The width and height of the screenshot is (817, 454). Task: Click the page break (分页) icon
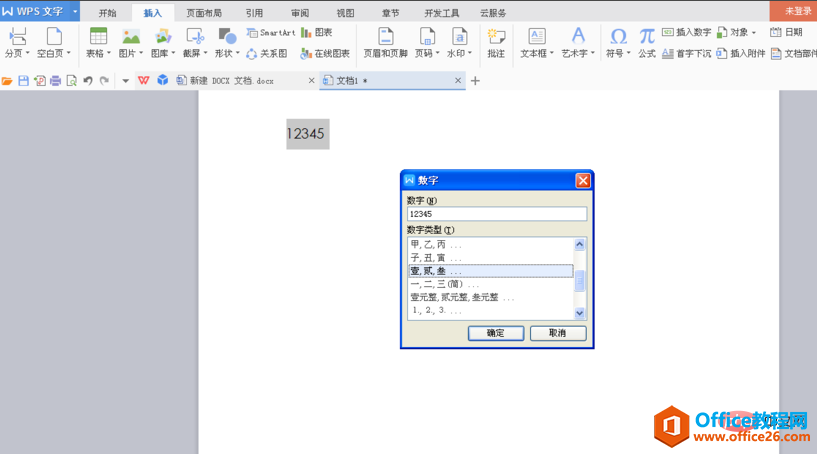(17, 36)
